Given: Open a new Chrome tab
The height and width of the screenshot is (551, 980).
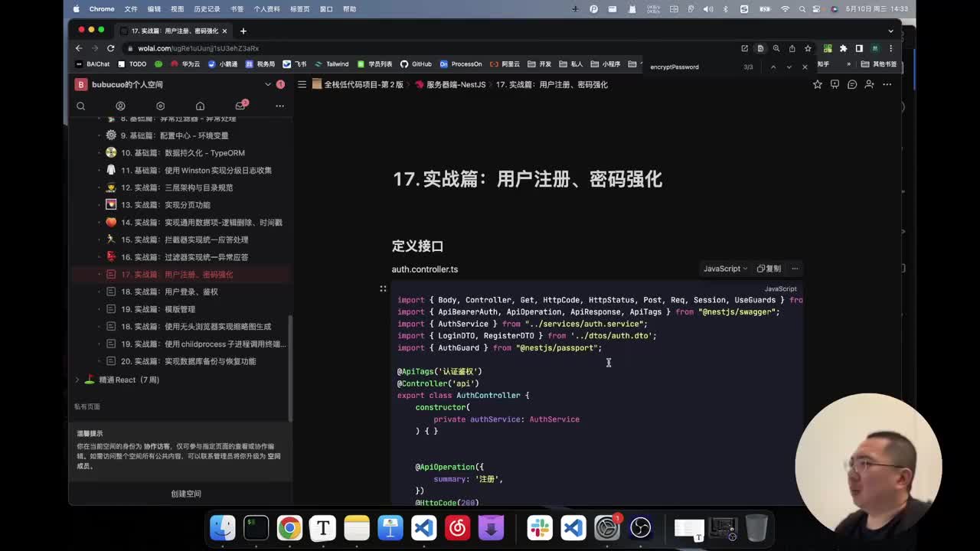Looking at the screenshot, I should coord(243,31).
